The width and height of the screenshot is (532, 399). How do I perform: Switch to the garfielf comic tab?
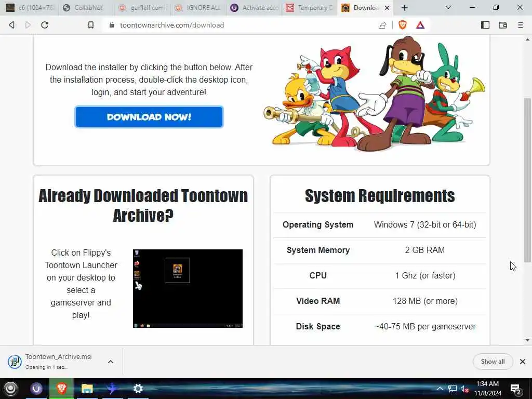(142, 7)
